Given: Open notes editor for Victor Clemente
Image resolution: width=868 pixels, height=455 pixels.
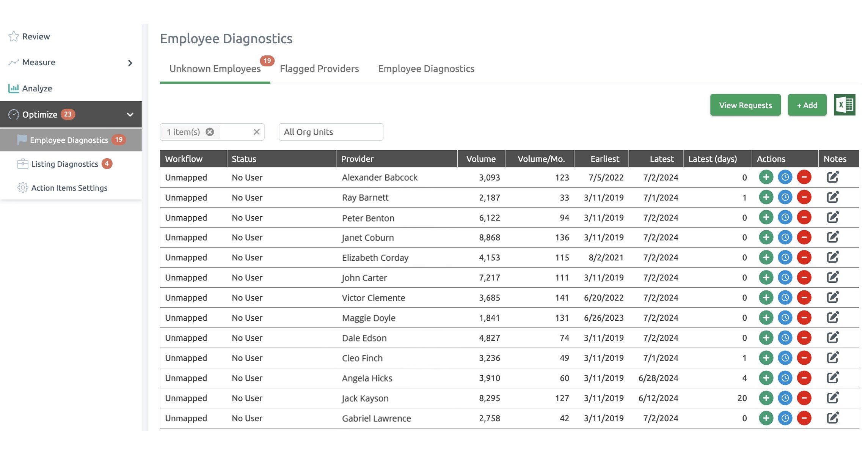Looking at the screenshot, I should click(x=833, y=298).
